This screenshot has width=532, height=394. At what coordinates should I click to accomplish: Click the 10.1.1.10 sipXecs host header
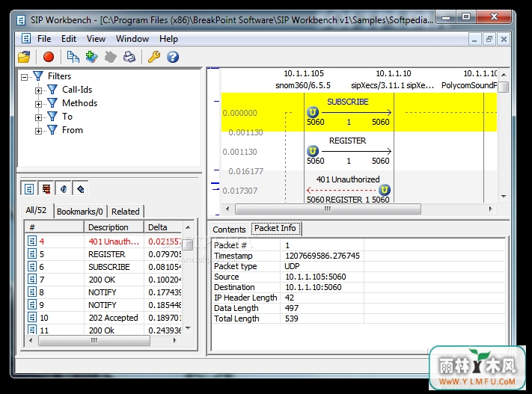tap(393, 79)
